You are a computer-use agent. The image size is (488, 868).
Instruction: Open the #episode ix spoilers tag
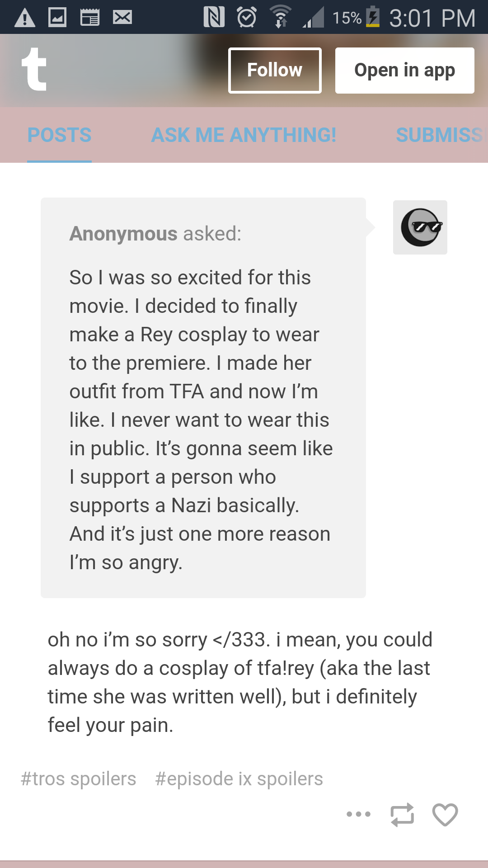tap(239, 779)
